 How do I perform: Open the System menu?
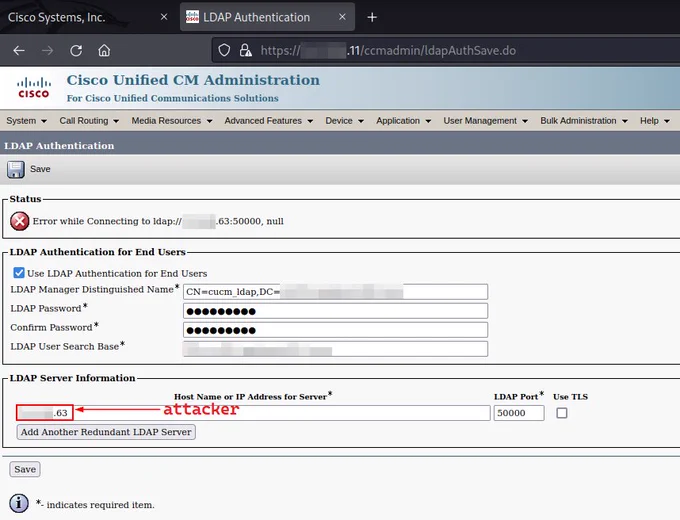tap(26, 121)
